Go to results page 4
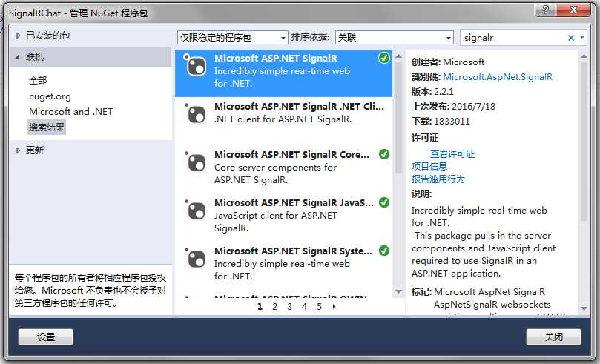Viewport: 600px width, 364px height. 304,307
